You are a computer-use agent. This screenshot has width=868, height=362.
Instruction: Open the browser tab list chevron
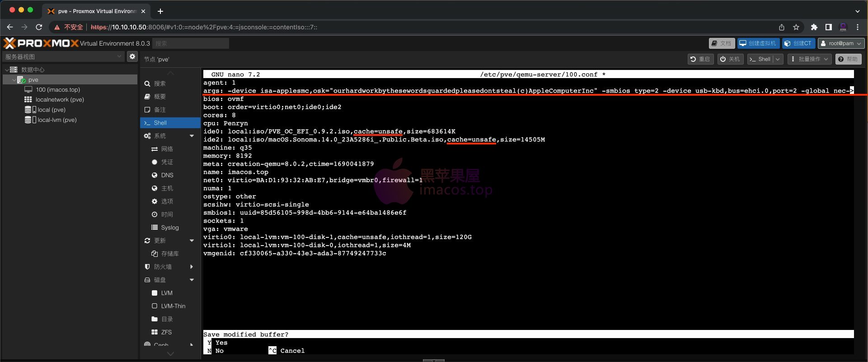click(858, 11)
